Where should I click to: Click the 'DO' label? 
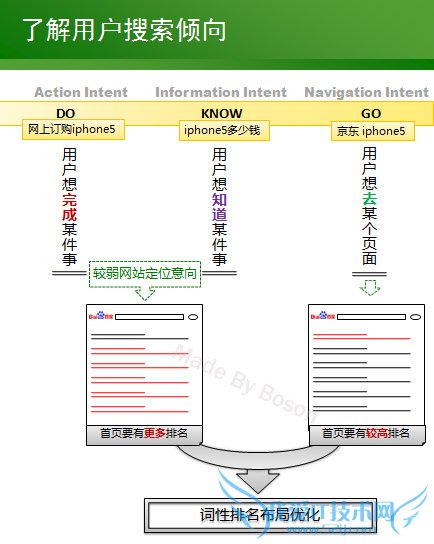[x=66, y=113]
